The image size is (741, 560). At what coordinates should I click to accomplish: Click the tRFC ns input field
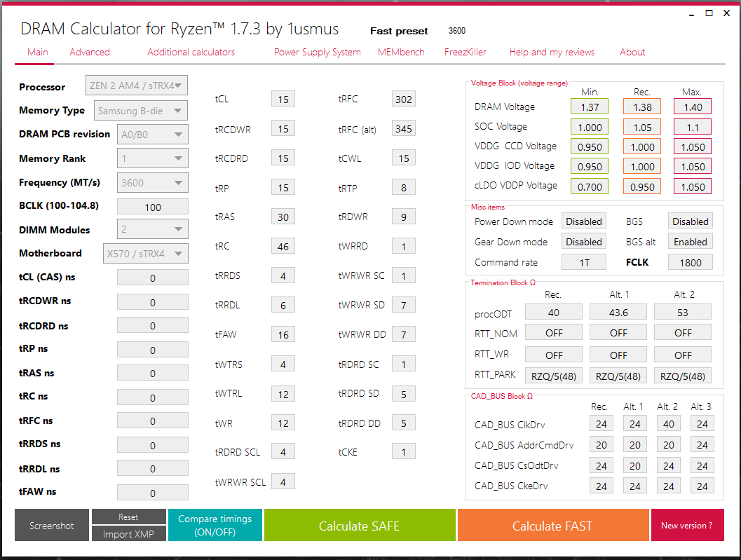tap(153, 421)
